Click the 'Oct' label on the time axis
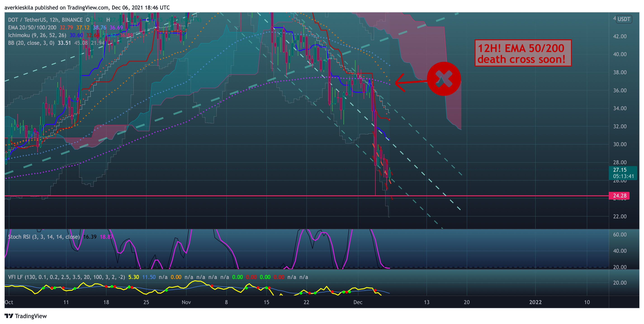 click(x=9, y=302)
